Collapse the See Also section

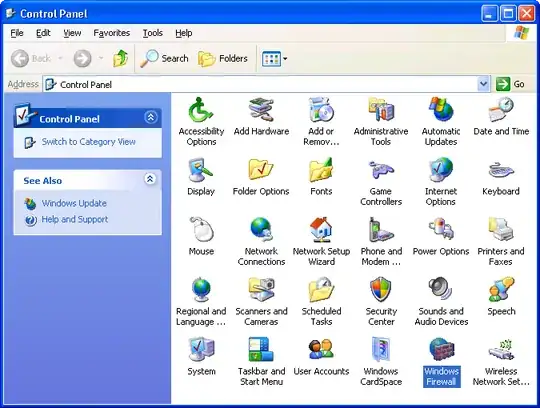pos(150,179)
